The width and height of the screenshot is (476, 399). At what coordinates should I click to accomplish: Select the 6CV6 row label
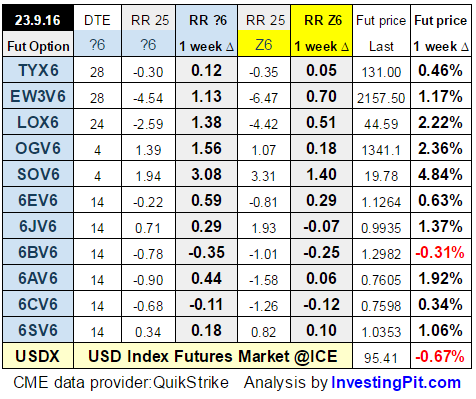(x=38, y=304)
